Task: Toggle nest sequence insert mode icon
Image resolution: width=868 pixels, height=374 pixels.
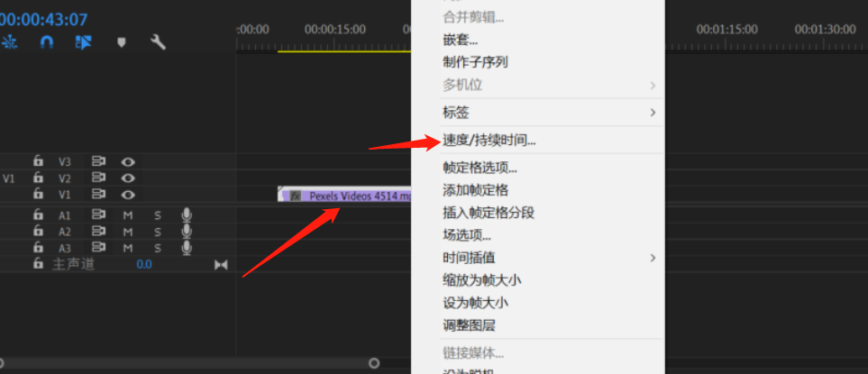Action: [x=8, y=42]
